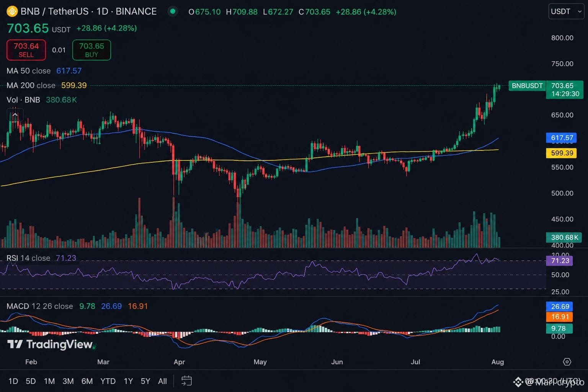The width and height of the screenshot is (588, 392).
Task: Click the purple 71.23 RSI axis label
Action: (x=560, y=261)
